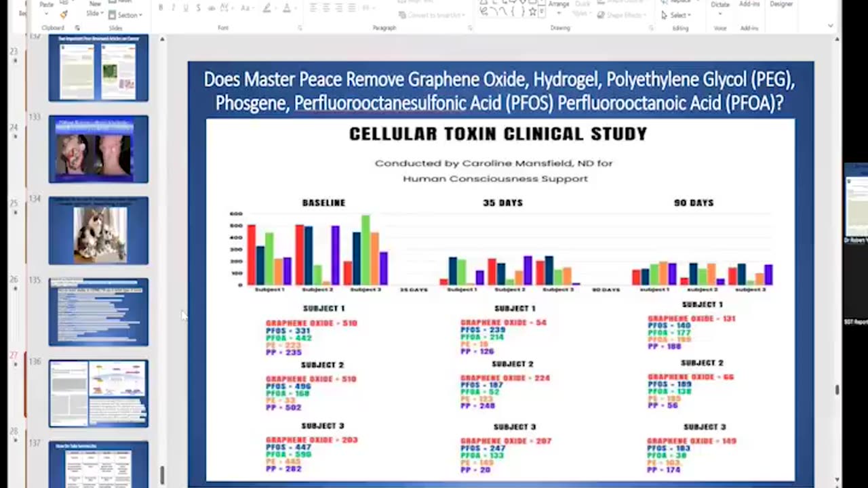868x488 pixels.
Task: Open the Add-ins button
Action: 749,4
